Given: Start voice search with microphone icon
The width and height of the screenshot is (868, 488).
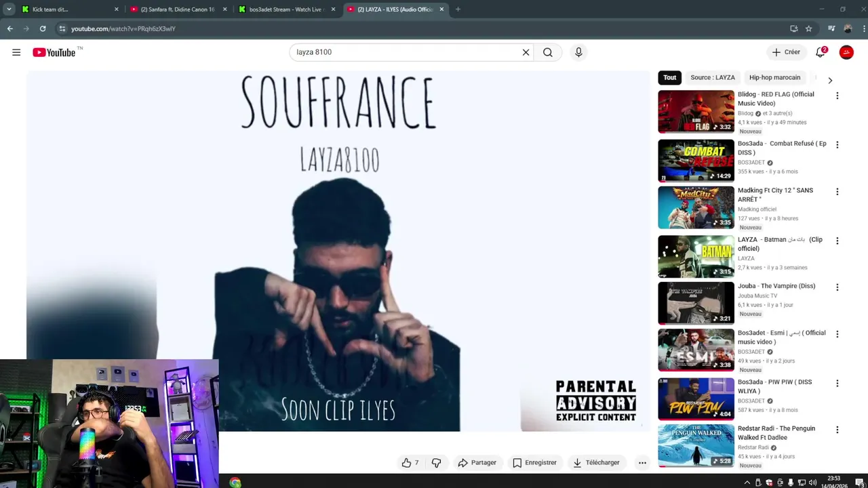Looking at the screenshot, I should click(578, 52).
